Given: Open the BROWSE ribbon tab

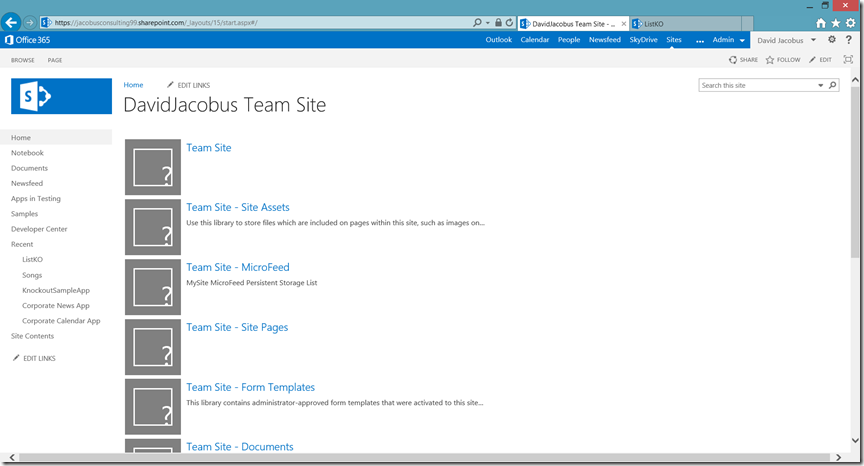Looking at the screenshot, I should 23,60.
